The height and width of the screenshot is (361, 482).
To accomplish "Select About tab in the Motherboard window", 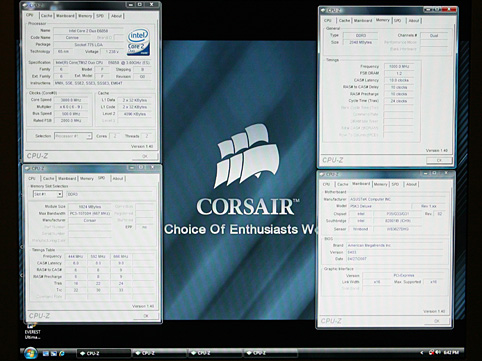I will [x=411, y=184].
